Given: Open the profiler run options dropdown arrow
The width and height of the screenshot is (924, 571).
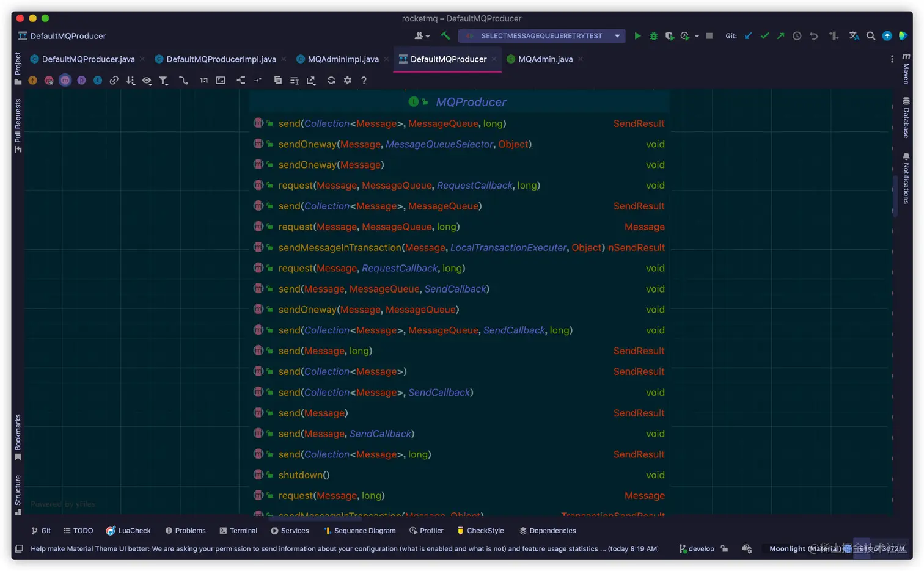Looking at the screenshot, I should (x=697, y=36).
